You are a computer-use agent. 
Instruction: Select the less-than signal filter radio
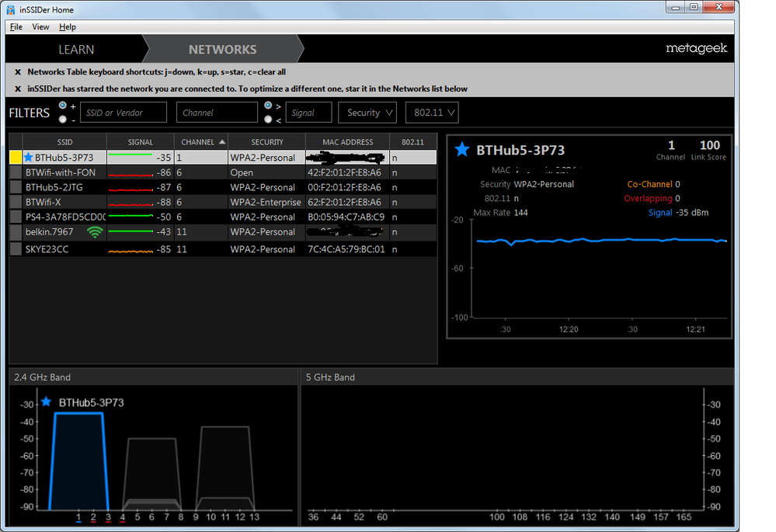pyautogui.click(x=268, y=120)
